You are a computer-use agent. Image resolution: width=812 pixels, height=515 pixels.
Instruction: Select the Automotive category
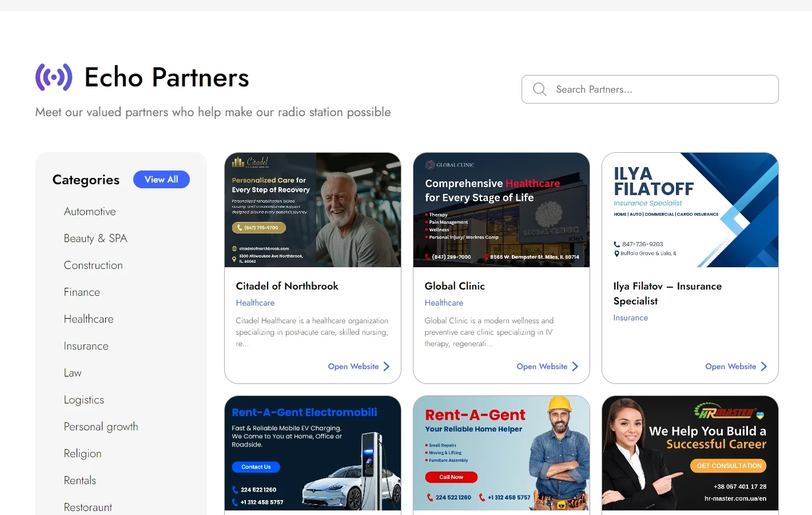90,212
